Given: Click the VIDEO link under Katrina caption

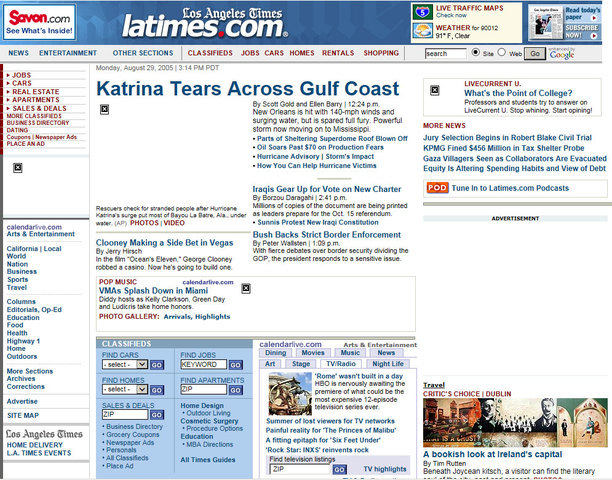Looking at the screenshot, I should [174, 223].
